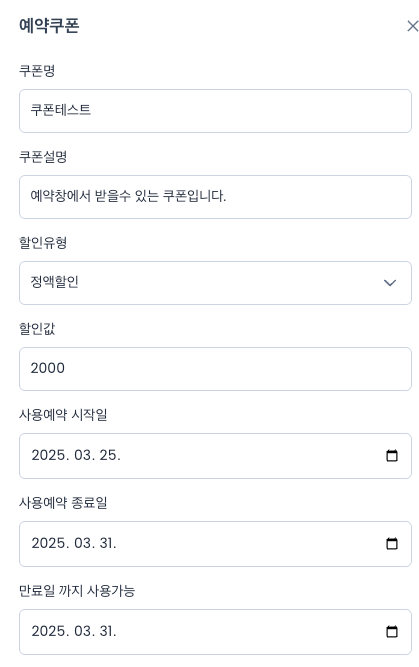
Task: Click the 예약쿠폰 dialog title
Action: (49, 26)
